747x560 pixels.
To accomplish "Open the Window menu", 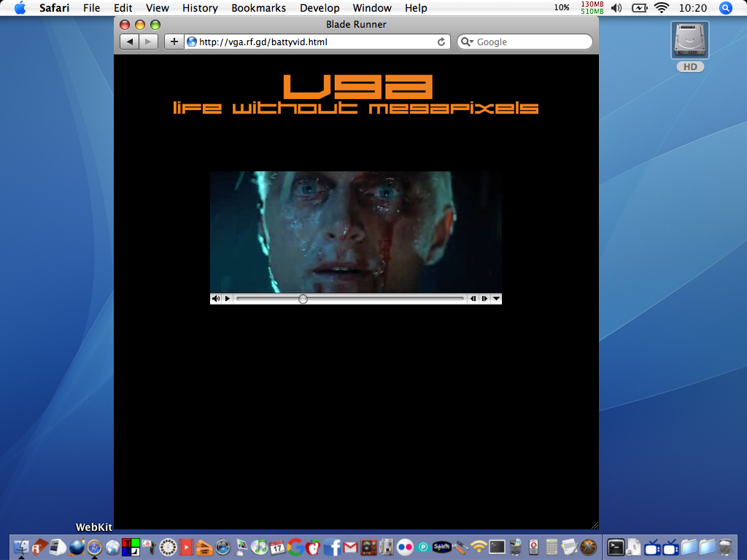I will point(372,8).
